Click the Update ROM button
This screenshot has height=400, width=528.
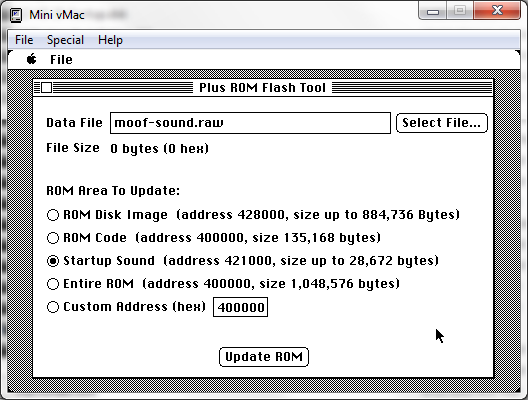click(x=264, y=357)
